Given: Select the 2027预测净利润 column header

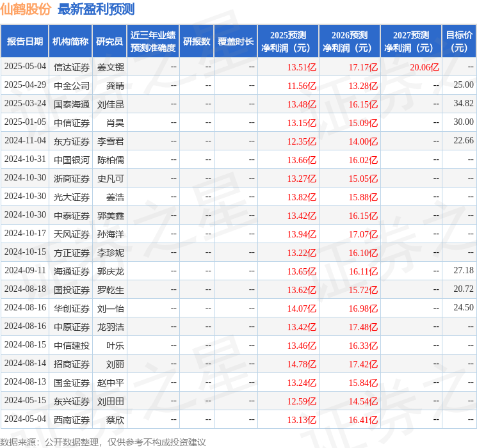Looking at the screenshot, I should coord(411,41).
